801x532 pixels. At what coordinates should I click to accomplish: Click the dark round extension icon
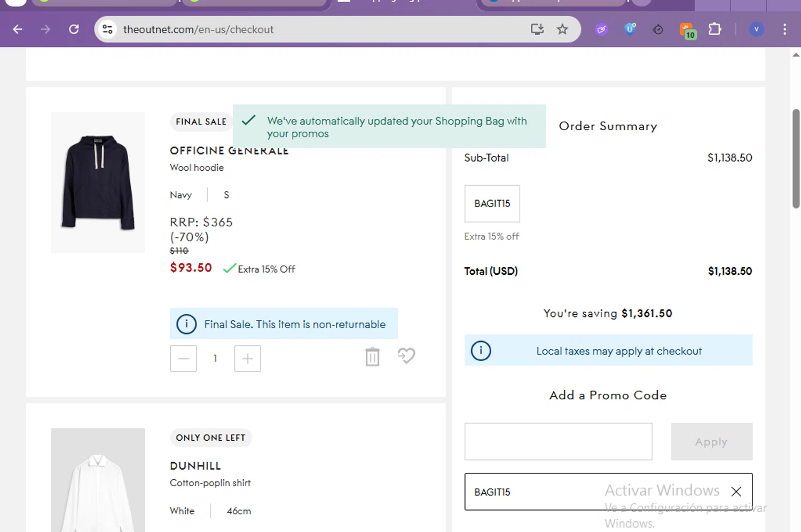click(x=658, y=29)
